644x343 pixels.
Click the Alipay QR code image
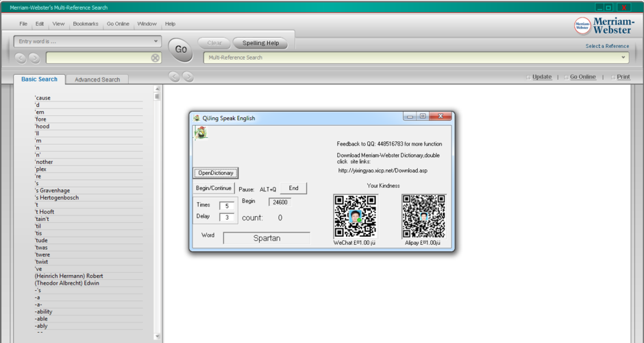click(x=423, y=216)
